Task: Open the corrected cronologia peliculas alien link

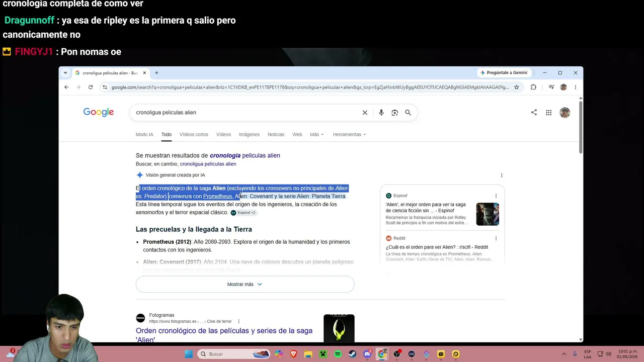Action: [245, 156]
